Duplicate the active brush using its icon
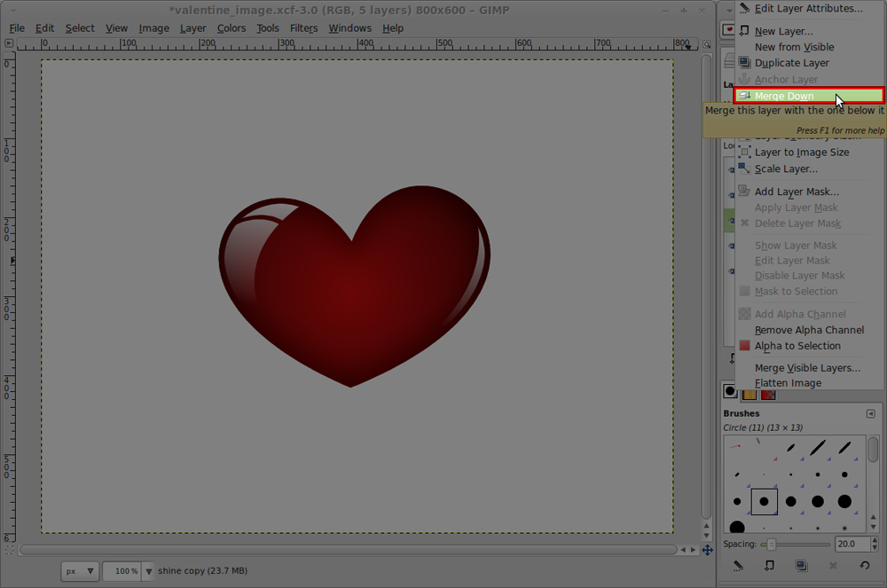887x588 pixels. click(x=801, y=566)
